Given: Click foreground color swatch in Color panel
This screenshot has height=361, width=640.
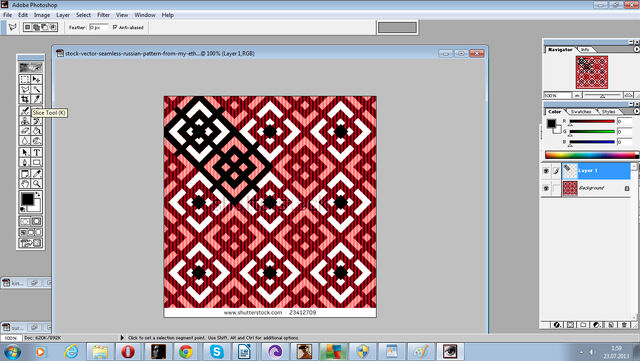Looking at the screenshot, I should (551, 123).
